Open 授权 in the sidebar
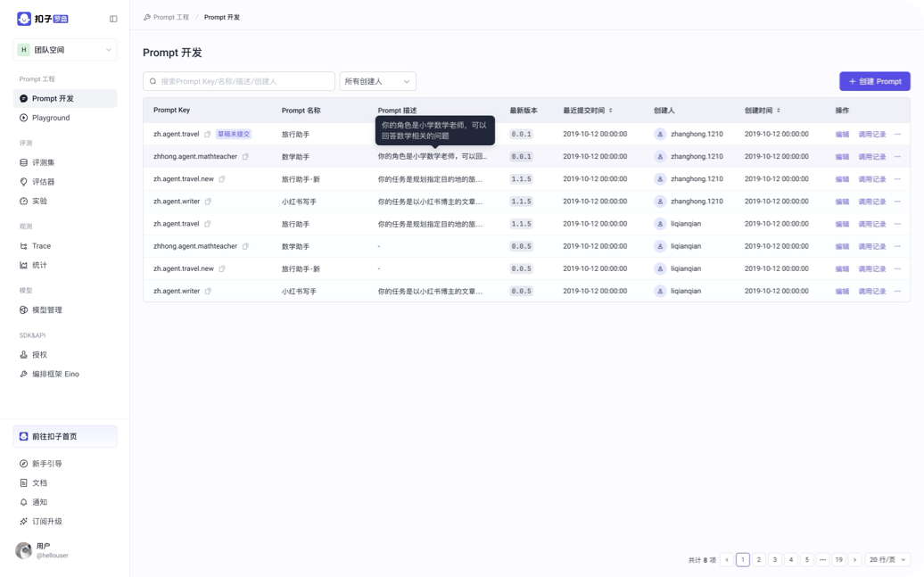Image resolution: width=924 pixels, height=577 pixels. (x=65, y=355)
